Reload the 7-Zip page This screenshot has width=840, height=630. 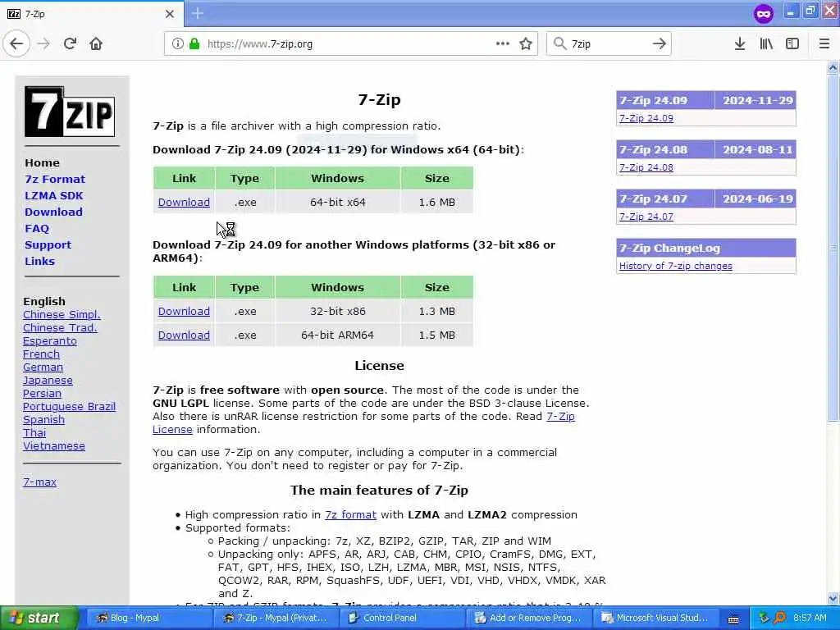point(70,44)
